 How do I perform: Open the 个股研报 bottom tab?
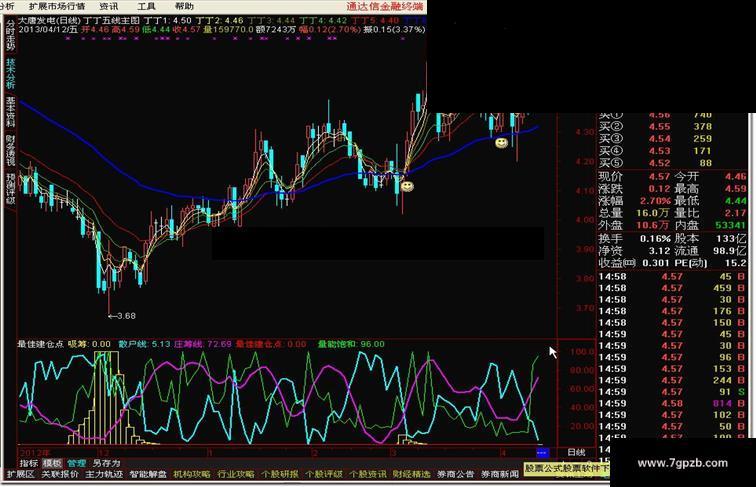coord(280,474)
